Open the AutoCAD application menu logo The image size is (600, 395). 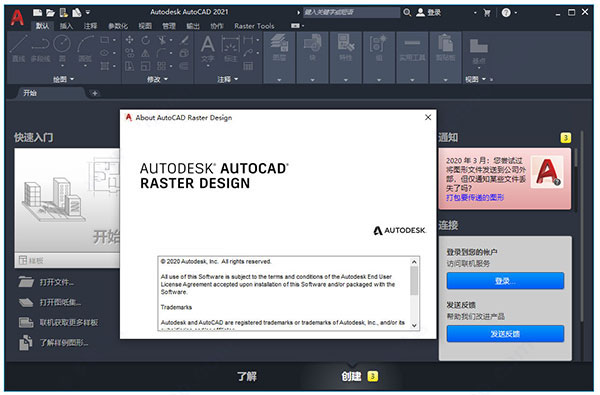coord(17,18)
